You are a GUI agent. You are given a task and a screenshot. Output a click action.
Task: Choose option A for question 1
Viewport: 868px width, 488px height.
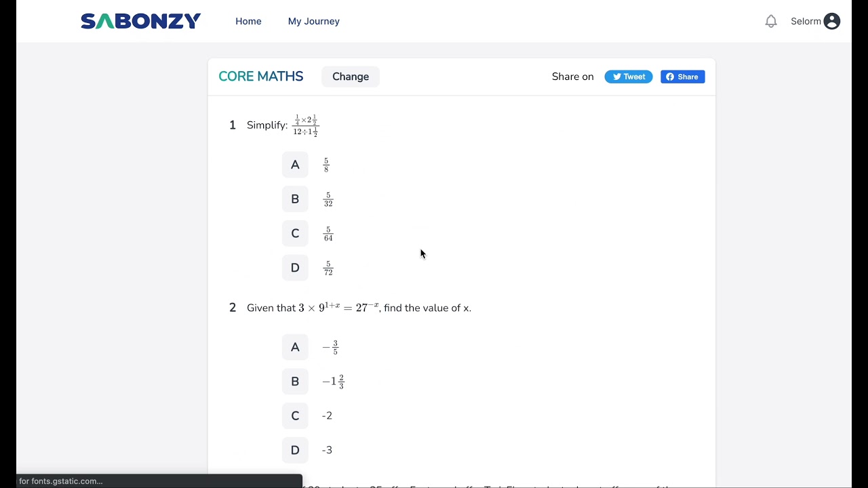295,165
